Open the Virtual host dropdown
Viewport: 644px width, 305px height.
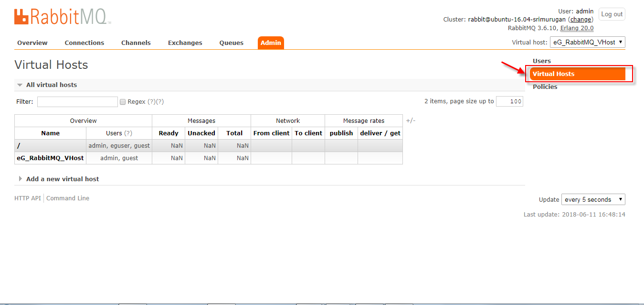587,42
